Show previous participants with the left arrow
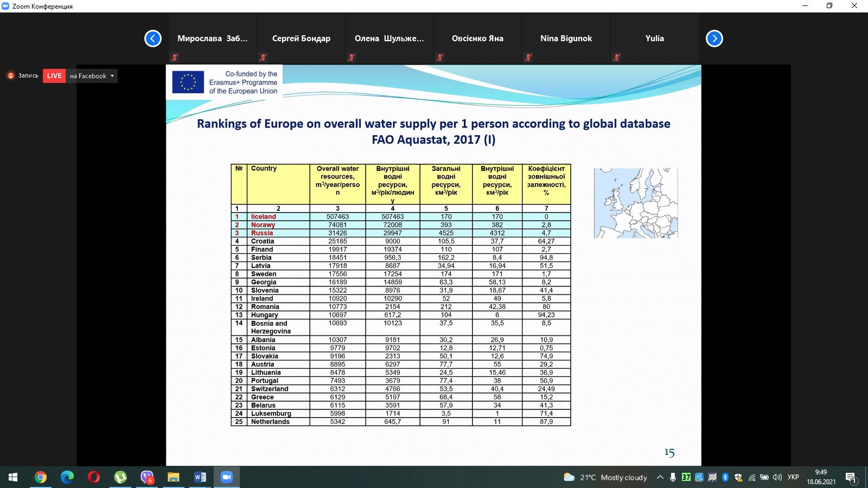 (x=153, y=38)
